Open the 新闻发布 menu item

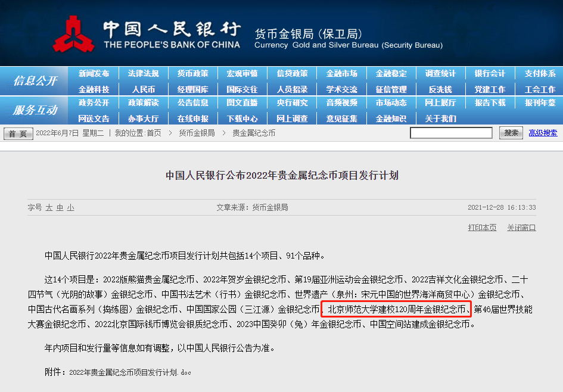(x=94, y=74)
